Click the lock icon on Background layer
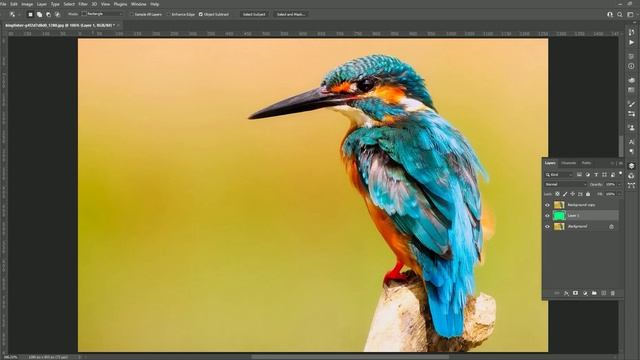 click(611, 227)
